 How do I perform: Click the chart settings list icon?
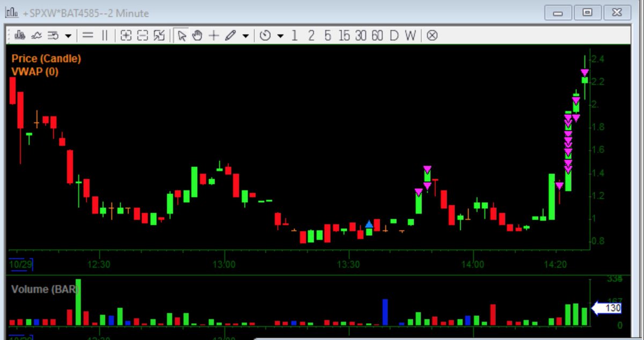click(x=53, y=35)
